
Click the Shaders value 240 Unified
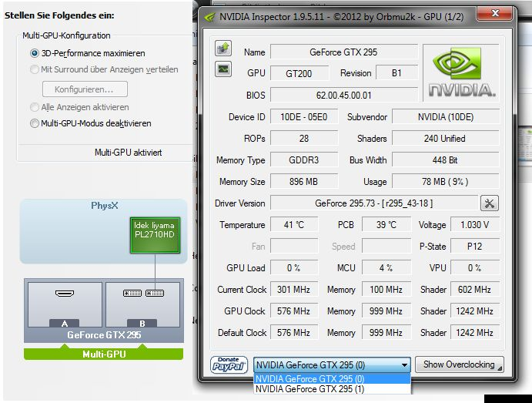[445, 139]
